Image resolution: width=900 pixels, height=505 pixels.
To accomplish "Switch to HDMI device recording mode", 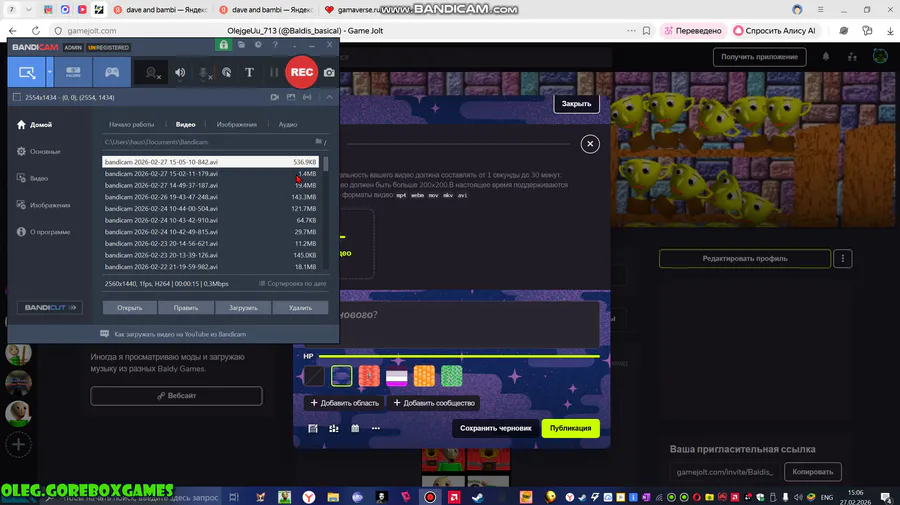I will (x=73, y=72).
